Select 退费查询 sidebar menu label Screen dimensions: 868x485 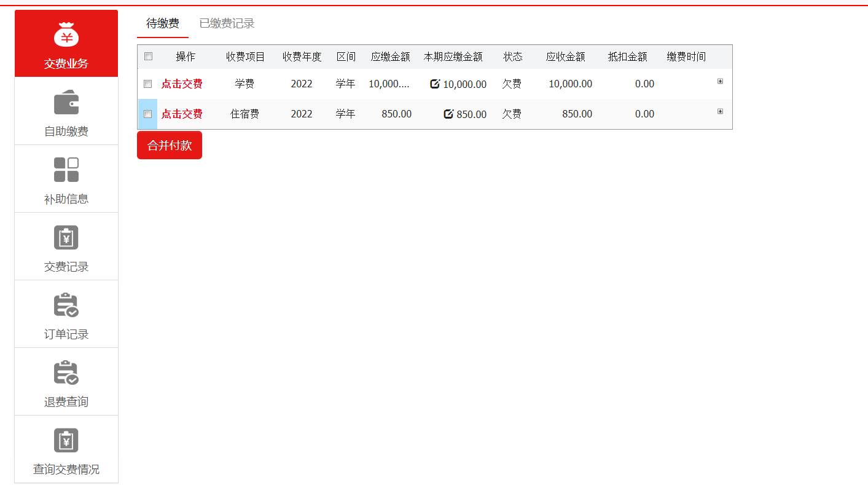pos(66,401)
